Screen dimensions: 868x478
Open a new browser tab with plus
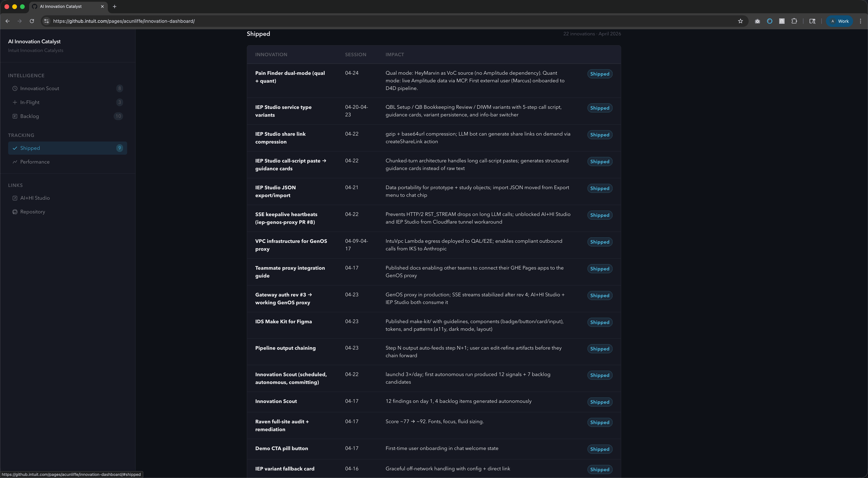click(x=115, y=6)
